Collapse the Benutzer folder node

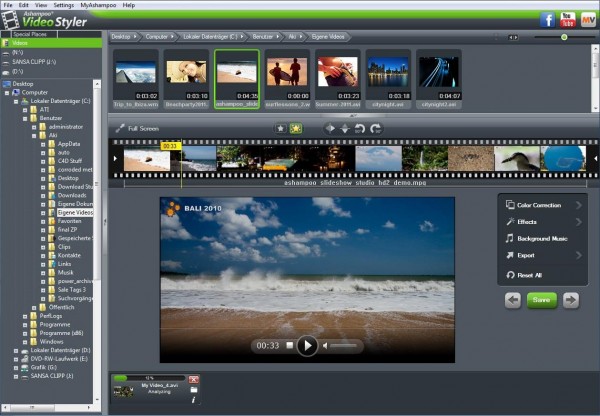[25, 119]
